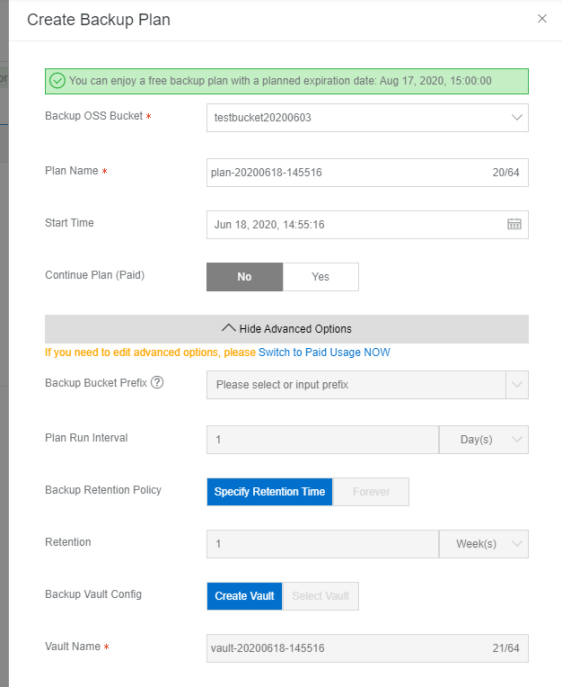Image resolution: width=562 pixels, height=693 pixels.
Task: Click Switch to Paid Usage NOW link
Action: (x=324, y=352)
